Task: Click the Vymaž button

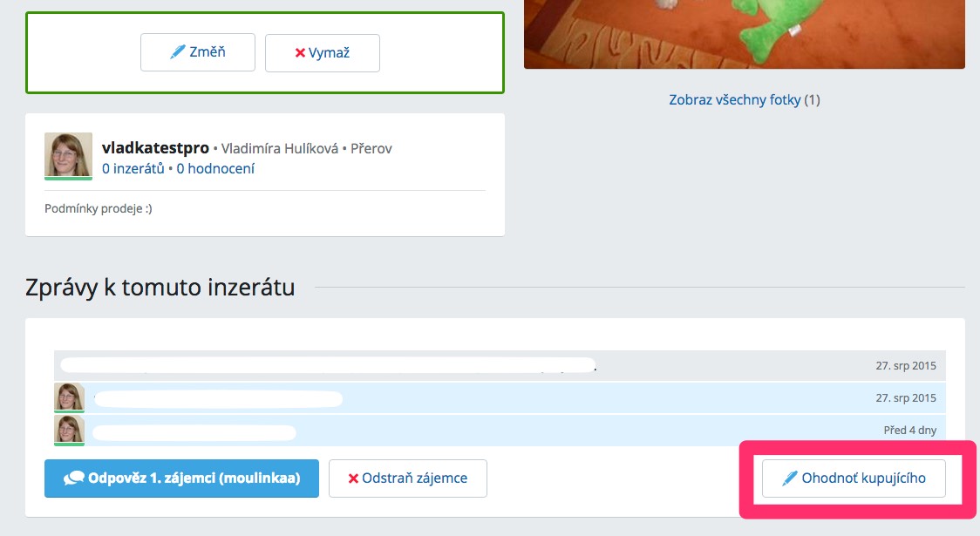Action: [x=323, y=53]
